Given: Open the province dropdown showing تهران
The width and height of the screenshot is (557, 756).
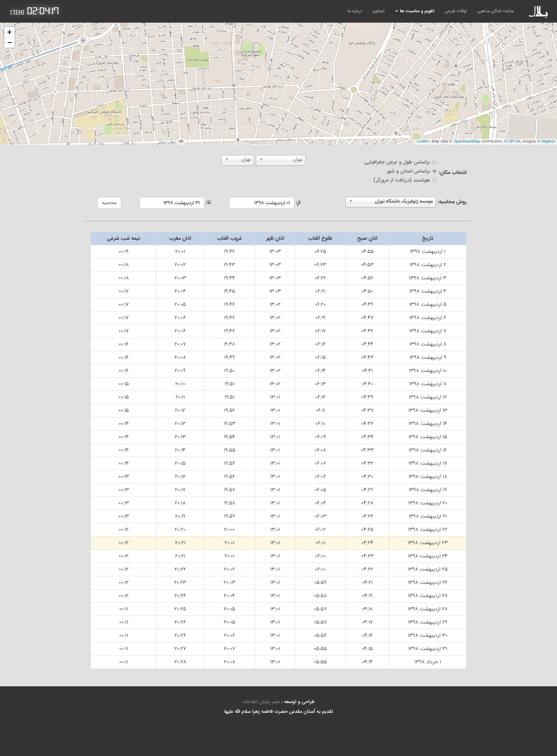Looking at the screenshot, I should (281, 160).
